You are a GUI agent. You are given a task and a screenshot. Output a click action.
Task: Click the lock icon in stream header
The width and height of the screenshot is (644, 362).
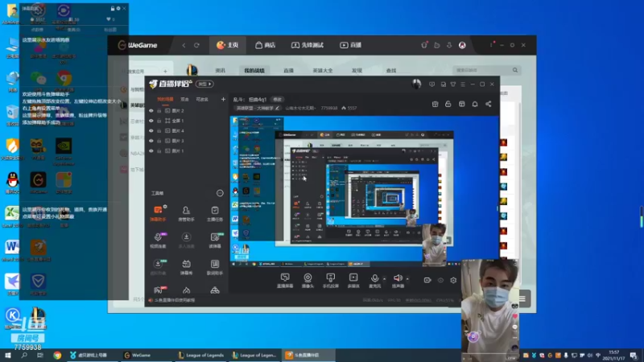[x=448, y=105]
